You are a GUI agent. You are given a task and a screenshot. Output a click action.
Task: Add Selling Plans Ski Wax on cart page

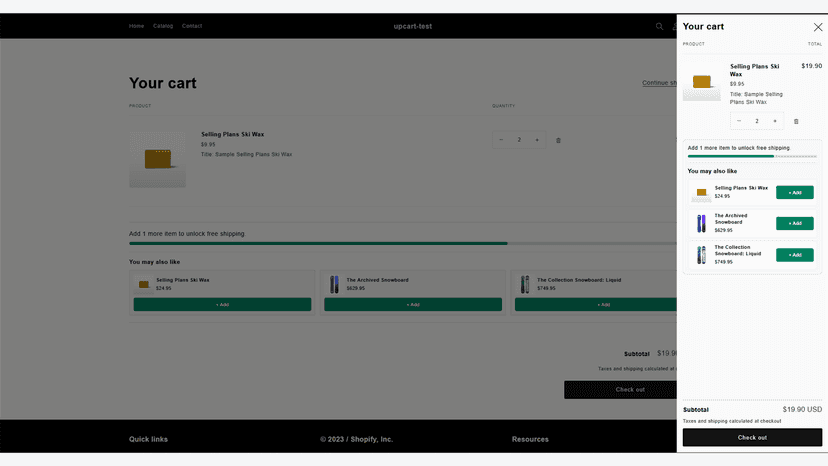click(x=222, y=304)
